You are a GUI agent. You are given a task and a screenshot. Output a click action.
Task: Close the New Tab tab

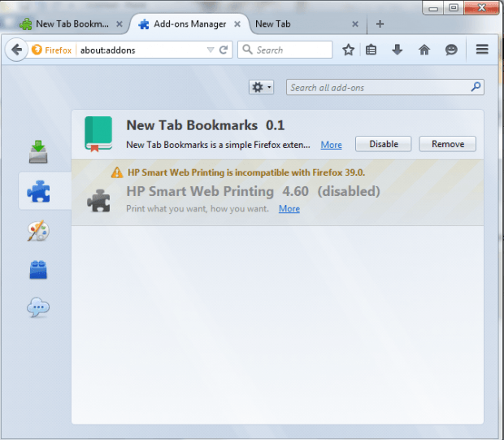(355, 24)
